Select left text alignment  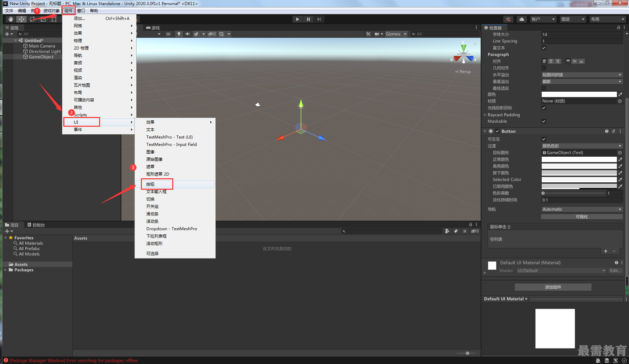[544, 61]
